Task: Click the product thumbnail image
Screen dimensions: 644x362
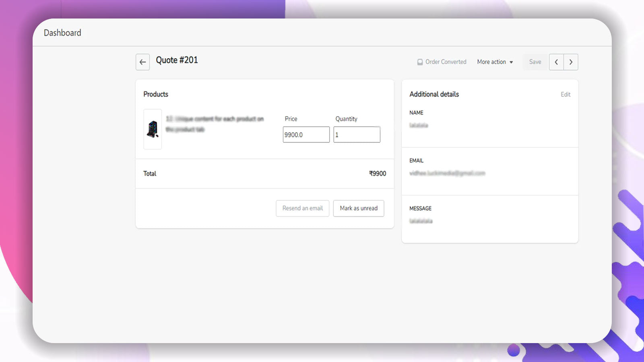Action: pos(153,129)
